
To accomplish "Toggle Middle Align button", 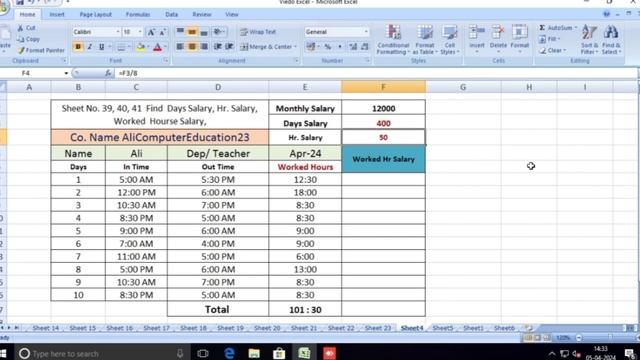I will point(192,32).
